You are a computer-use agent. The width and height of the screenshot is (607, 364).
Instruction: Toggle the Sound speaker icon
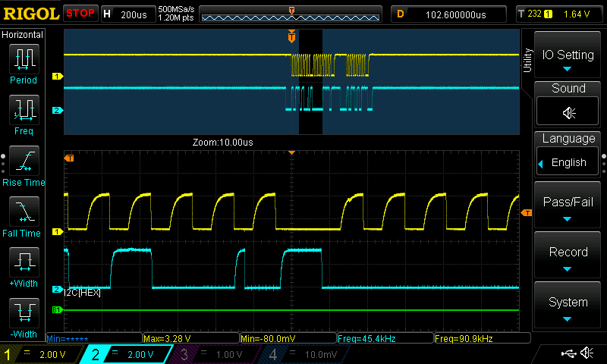coord(568,112)
